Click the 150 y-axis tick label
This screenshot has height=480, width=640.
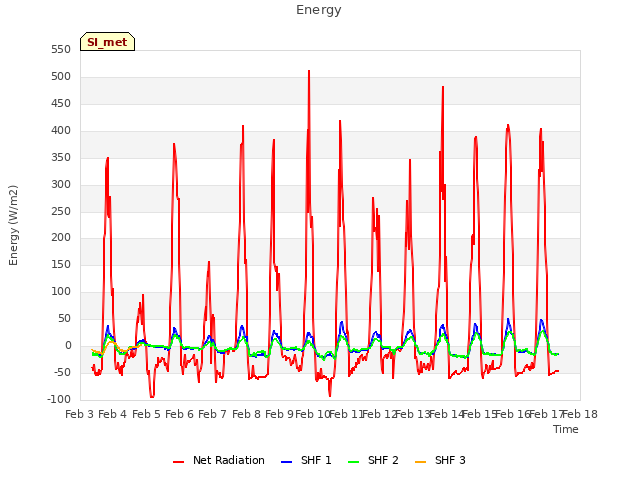coord(61,264)
